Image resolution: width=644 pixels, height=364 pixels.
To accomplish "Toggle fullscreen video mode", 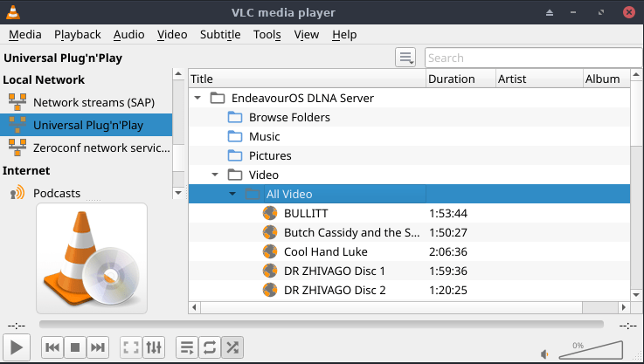I will pyautogui.click(x=131, y=347).
